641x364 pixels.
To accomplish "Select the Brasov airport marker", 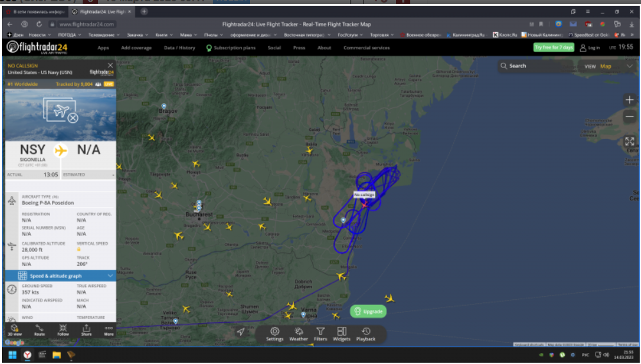I will pyautogui.click(x=164, y=106).
